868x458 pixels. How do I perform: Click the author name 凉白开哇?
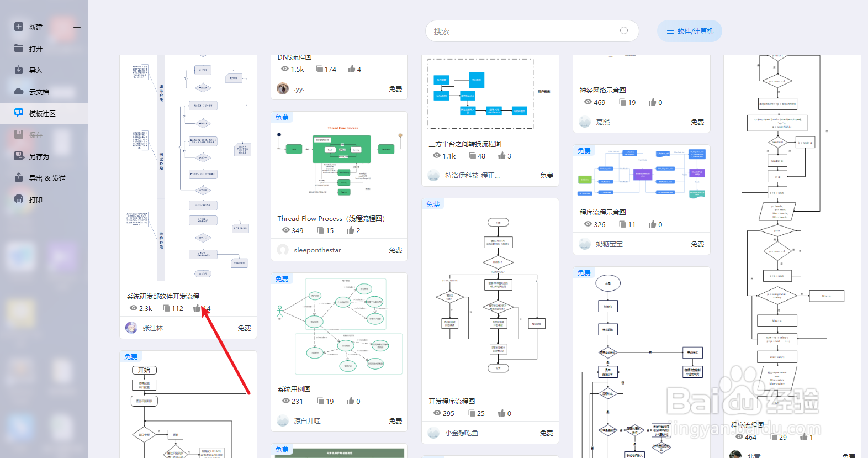(x=307, y=420)
